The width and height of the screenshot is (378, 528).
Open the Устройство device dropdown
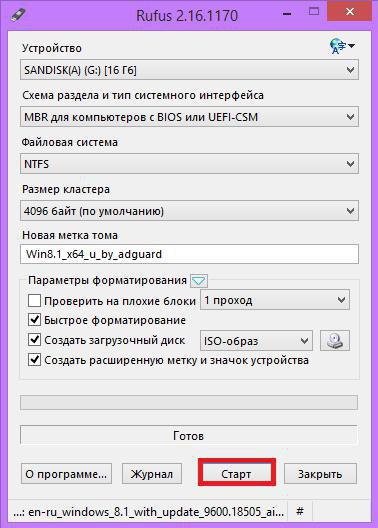(x=189, y=70)
